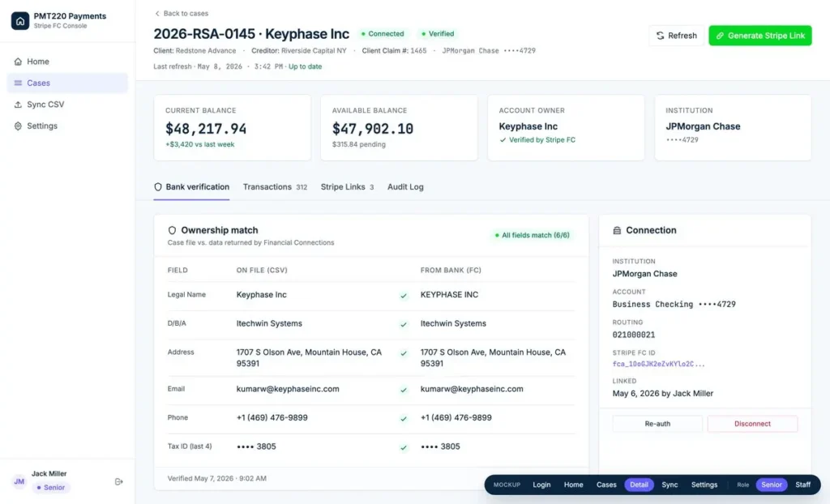Select Home in the mockup bar
The image size is (830, 504).
click(573, 485)
